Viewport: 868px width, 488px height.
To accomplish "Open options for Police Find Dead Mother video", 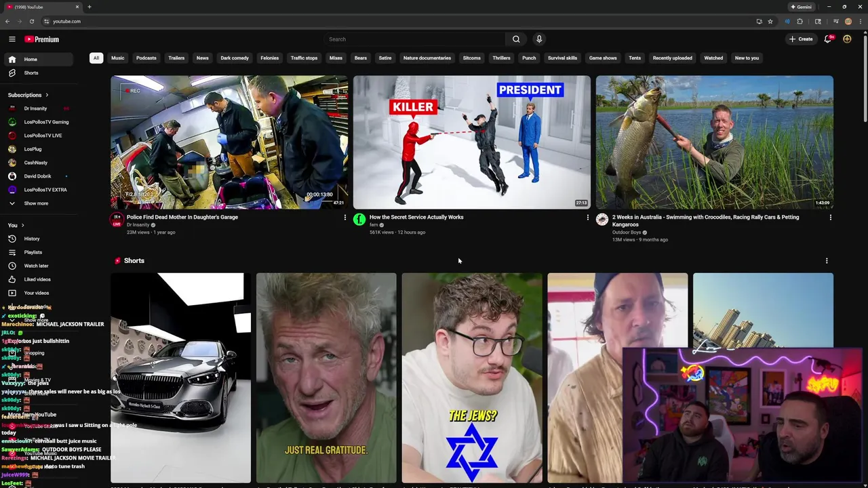I will (x=344, y=218).
